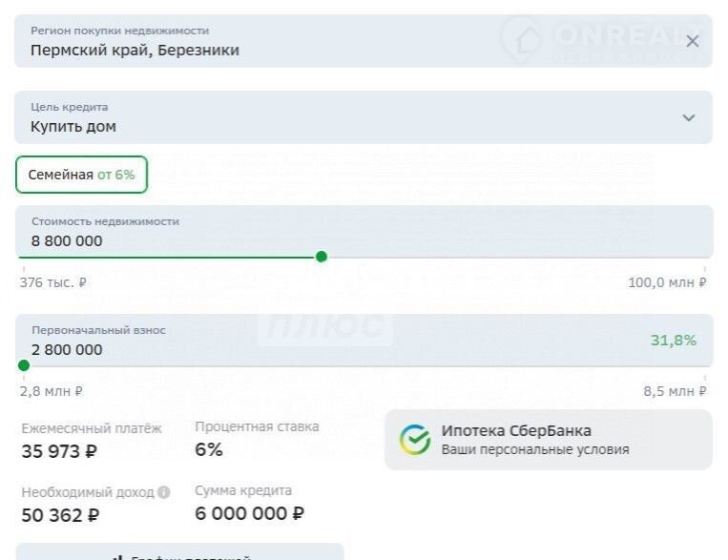728x560 pixels.
Task: Toggle the 'Семейная от 6%' mortgage program chip
Action: pyautogui.click(x=82, y=175)
